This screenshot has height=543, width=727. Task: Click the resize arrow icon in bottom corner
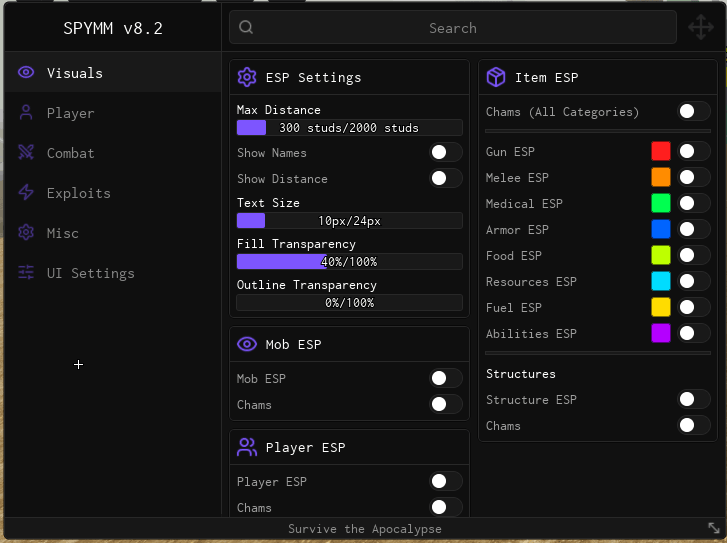(714, 528)
